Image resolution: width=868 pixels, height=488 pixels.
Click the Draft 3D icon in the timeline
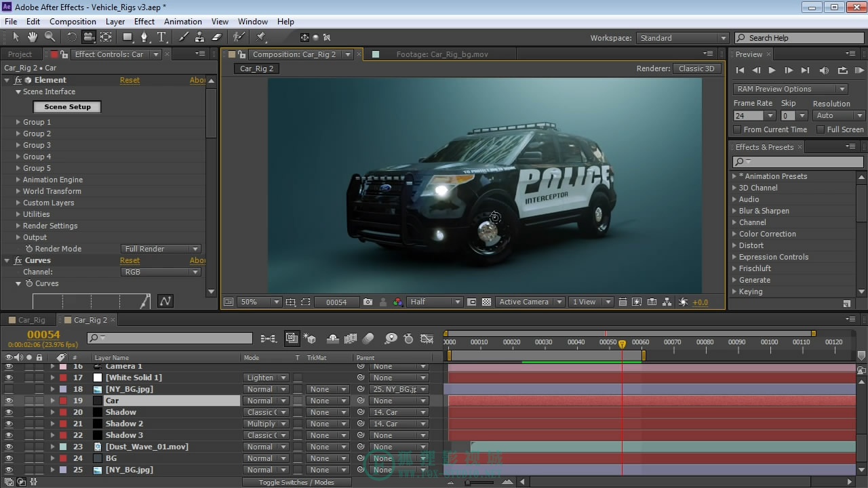(x=310, y=338)
